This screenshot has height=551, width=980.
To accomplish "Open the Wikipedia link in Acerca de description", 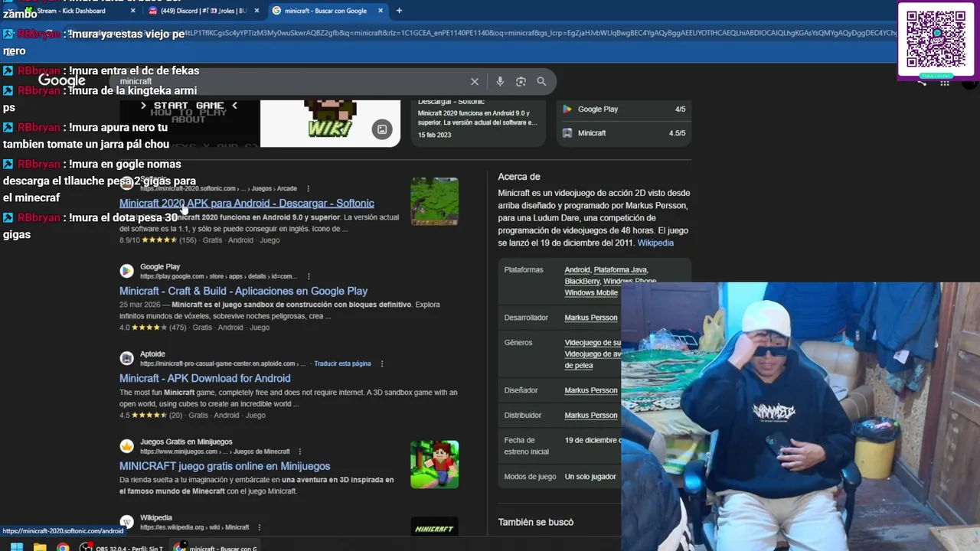I will 655,243.
